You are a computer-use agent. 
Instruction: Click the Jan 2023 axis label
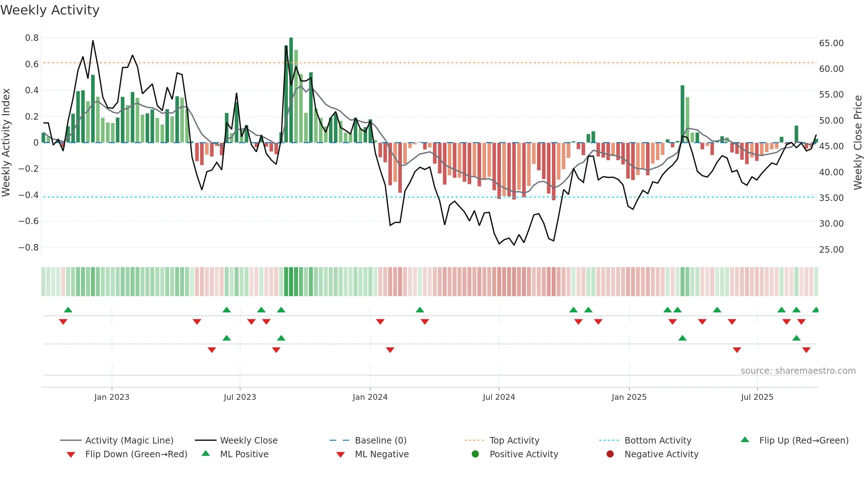(112, 397)
